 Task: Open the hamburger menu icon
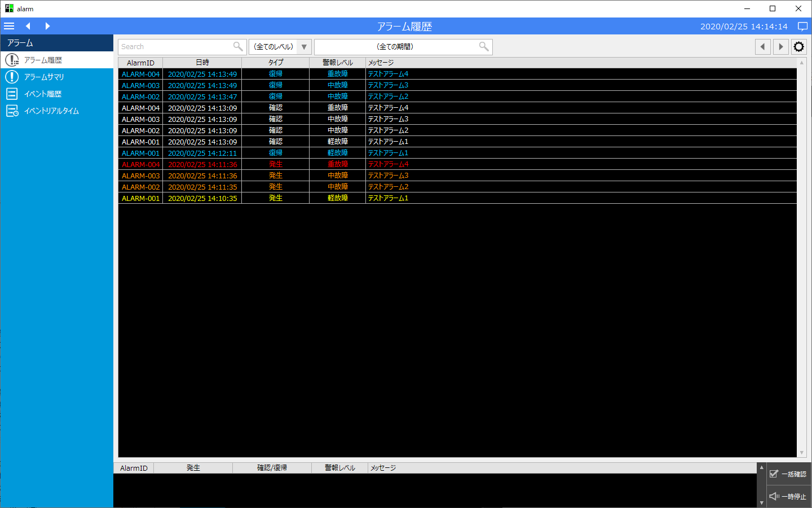pyautogui.click(x=9, y=26)
